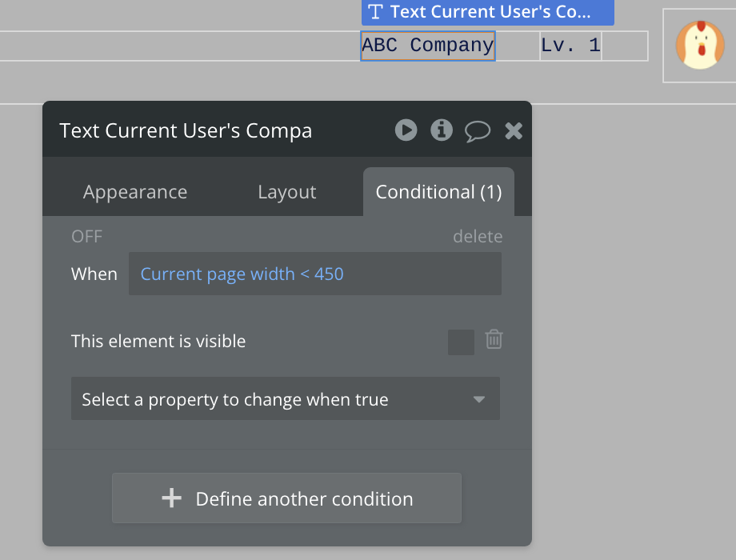The height and width of the screenshot is (560, 736).
Task: Toggle the condition OFF indicator
Action: [87, 236]
